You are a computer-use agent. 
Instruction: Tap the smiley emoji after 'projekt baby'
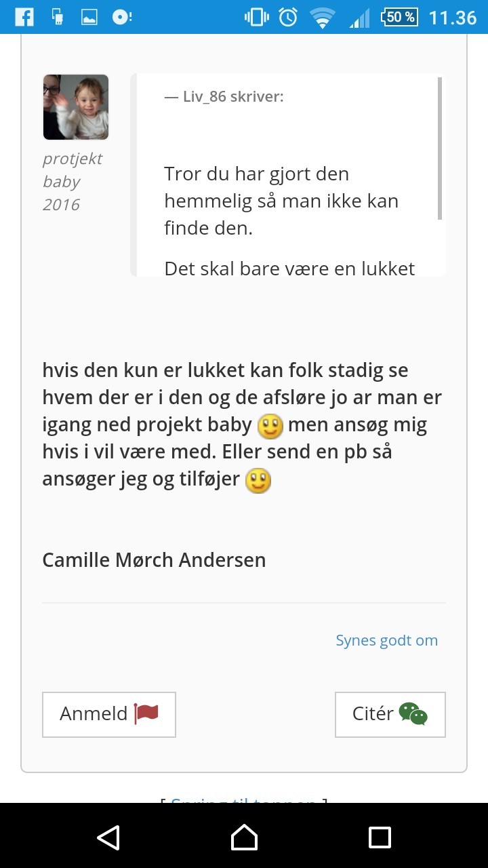pyautogui.click(x=270, y=427)
